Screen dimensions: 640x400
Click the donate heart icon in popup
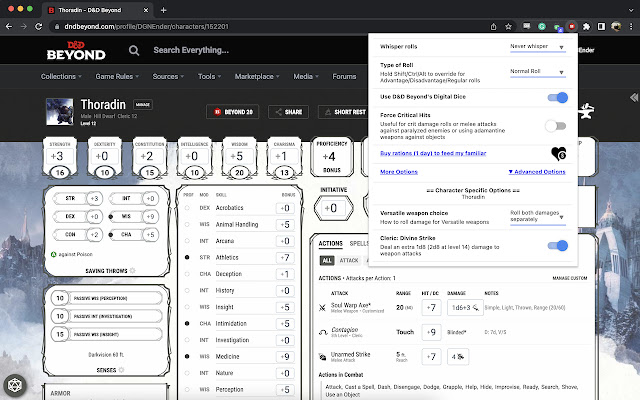pyautogui.click(x=558, y=154)
